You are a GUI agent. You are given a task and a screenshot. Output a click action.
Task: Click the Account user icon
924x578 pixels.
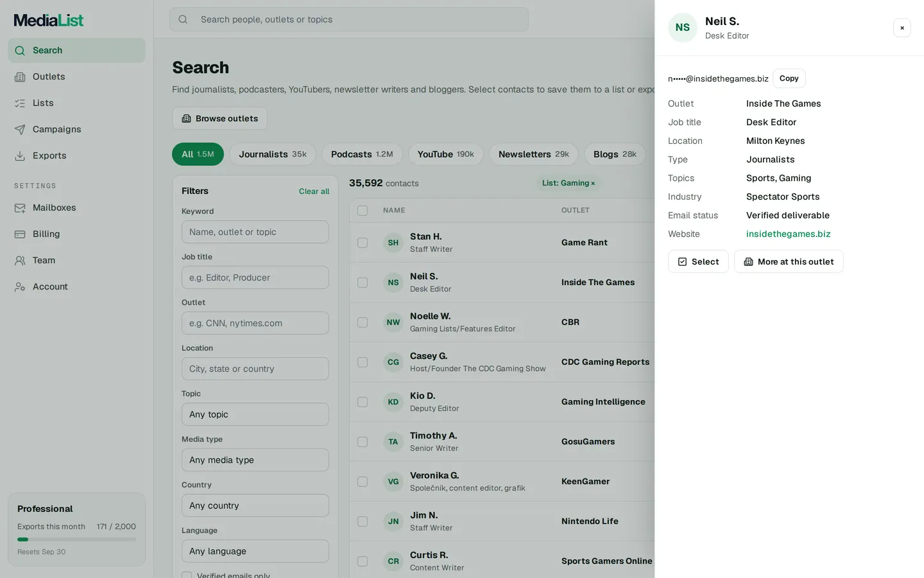click(20, 287)
